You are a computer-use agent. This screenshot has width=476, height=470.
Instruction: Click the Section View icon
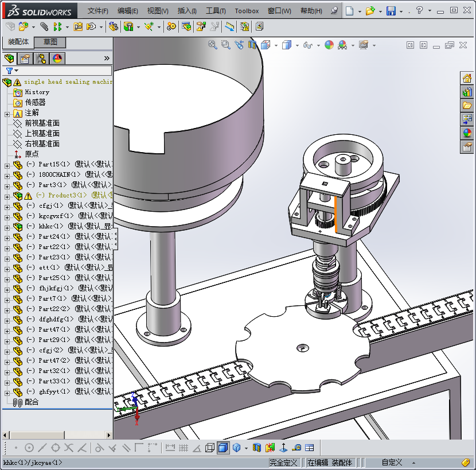point(252,45)
